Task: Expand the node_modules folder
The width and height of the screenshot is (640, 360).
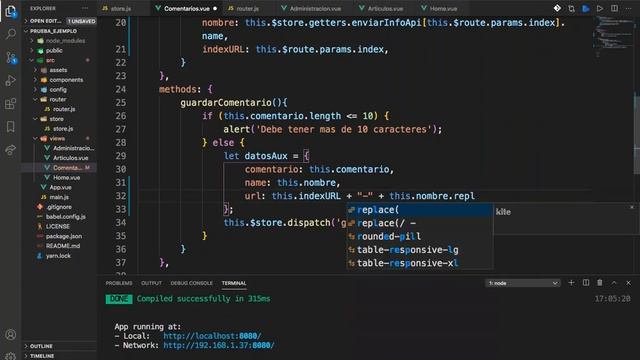Action: click(x=59, y=41)
